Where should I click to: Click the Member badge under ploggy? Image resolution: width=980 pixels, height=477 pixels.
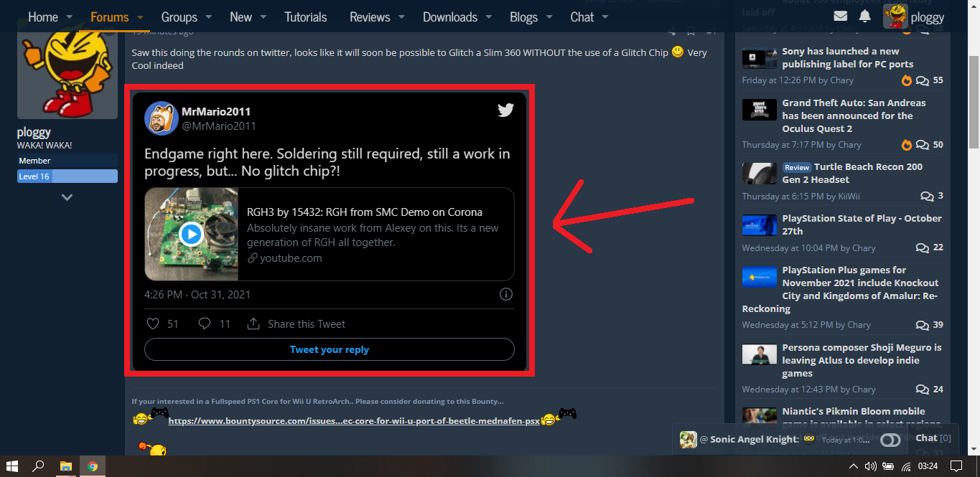click(x=67, y=161)
